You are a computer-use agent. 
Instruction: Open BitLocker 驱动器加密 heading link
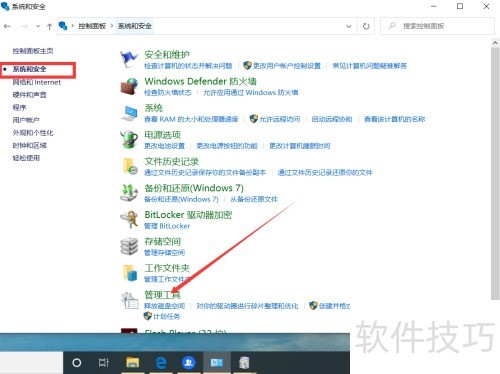(188, 215)
